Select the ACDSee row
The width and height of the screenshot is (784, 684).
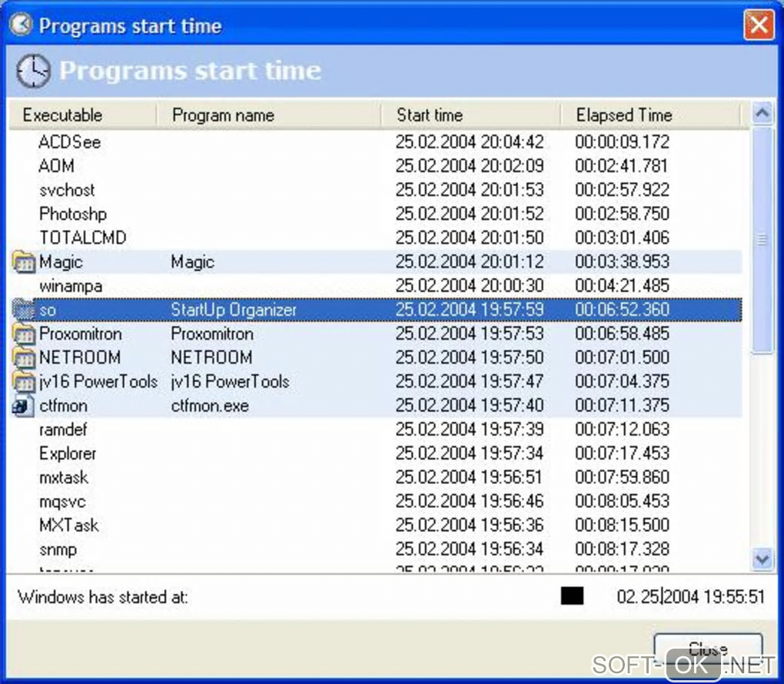(x=376, y=142)
